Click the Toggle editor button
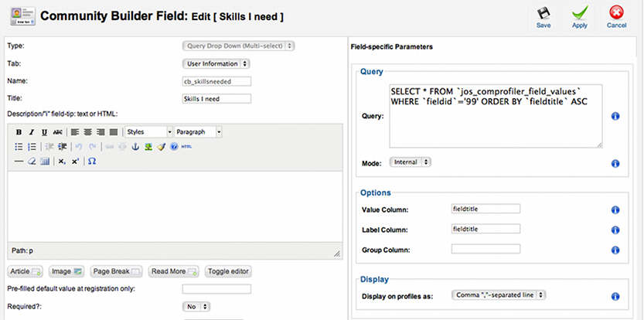The height and width of the screenshot is (320, 644). [228, 271]
